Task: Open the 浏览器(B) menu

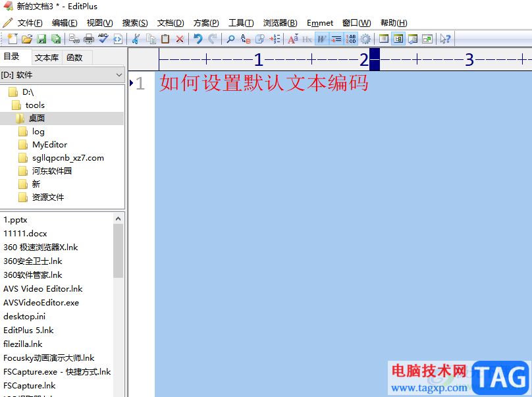Action: (280, 23)
